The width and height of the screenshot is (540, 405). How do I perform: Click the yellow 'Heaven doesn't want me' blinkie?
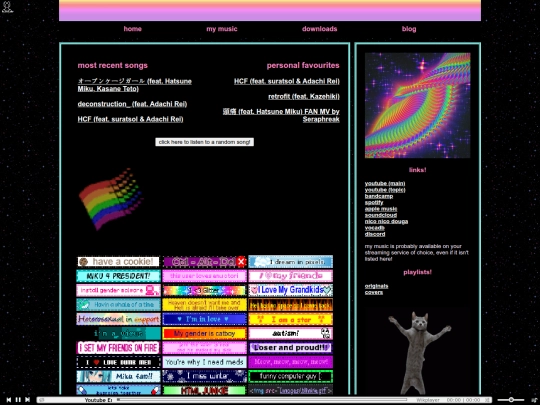coord(205,305)
